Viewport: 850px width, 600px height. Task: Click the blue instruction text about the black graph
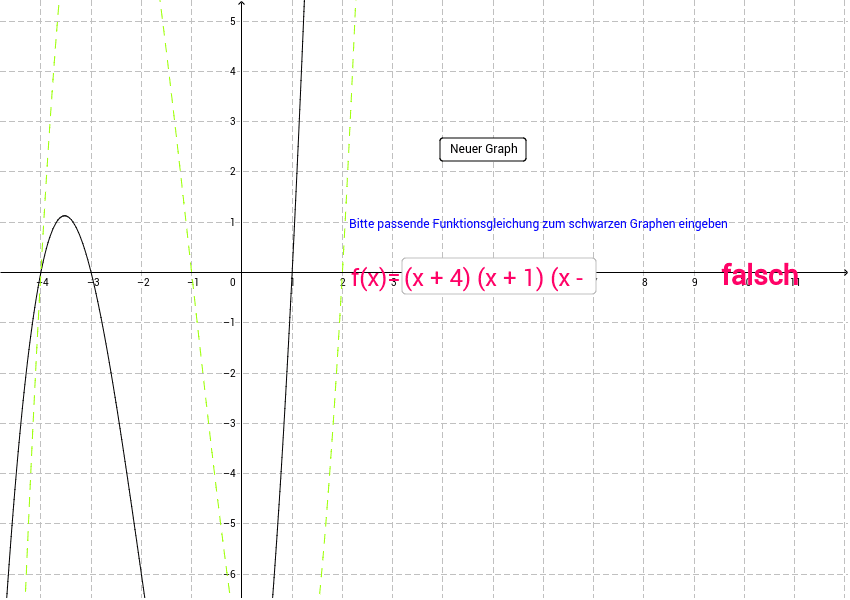click(x=538, y=223)
